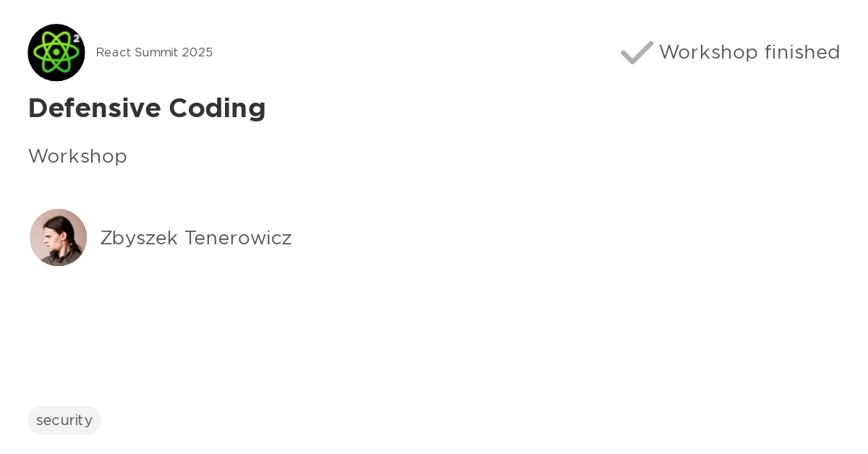Viewport: 868px width, 454px height.
Task: Click the small "2" badge on the logo
Action: click(x=76, y=38)
